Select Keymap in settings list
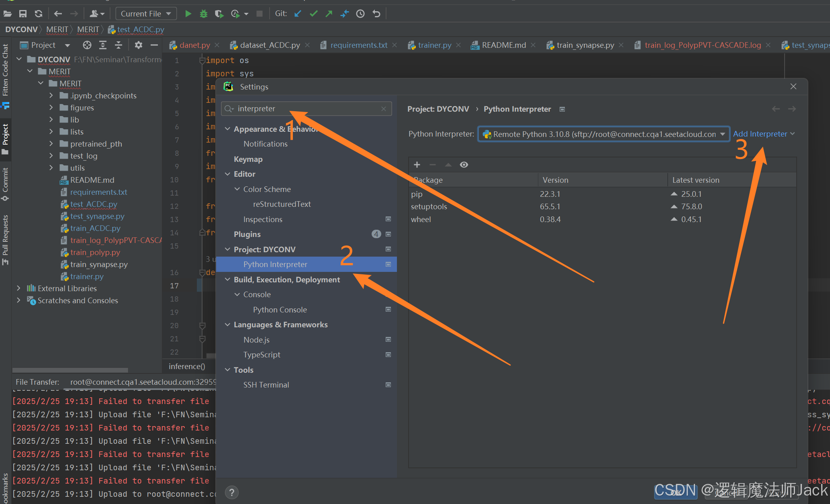 coord(248,159)
